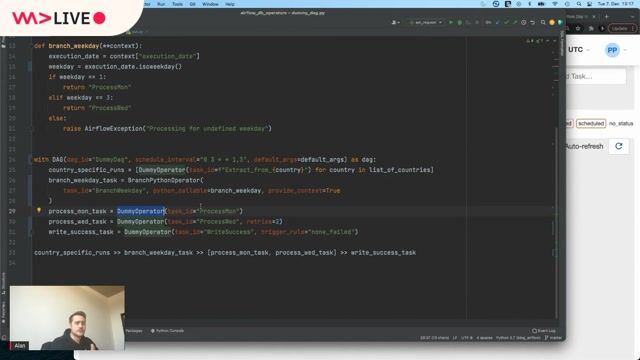Open the Git history clock icon
This screenshot has height=360, width=640.
(524, 22)
